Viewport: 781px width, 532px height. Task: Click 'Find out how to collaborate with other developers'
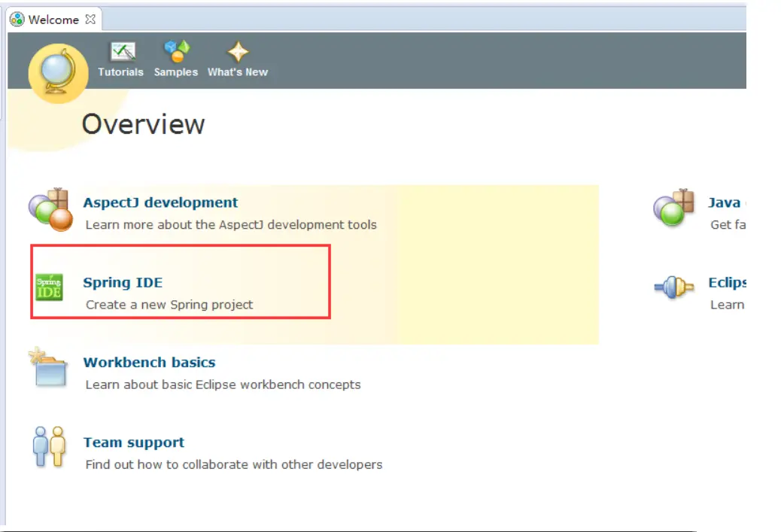(234, 464)
